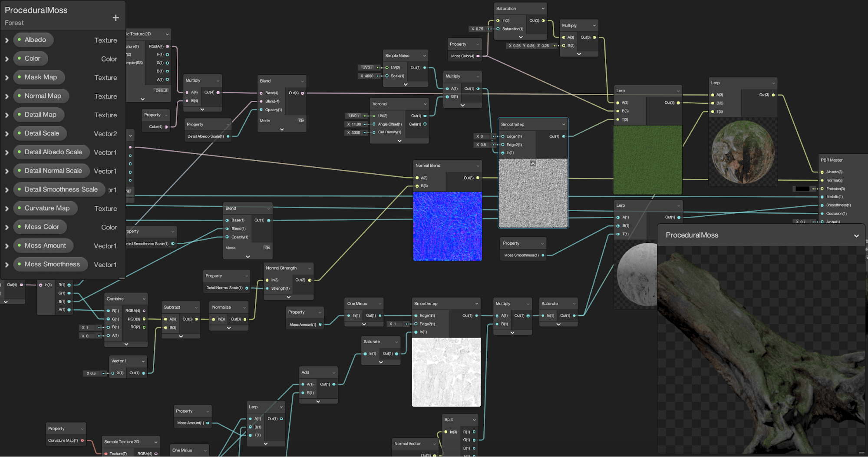Click the Voronoi Cell Density field 3000
The image size is (868, 457).
coord(354,132)
